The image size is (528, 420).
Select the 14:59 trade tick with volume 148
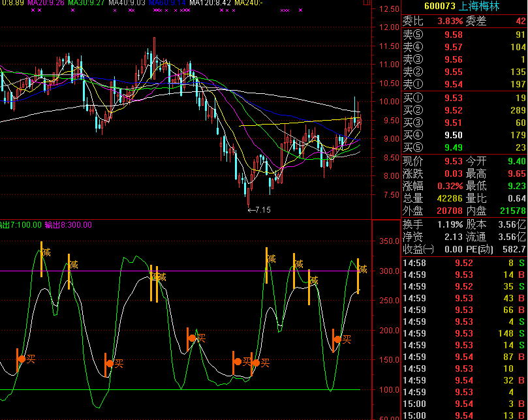coord(464,333)
